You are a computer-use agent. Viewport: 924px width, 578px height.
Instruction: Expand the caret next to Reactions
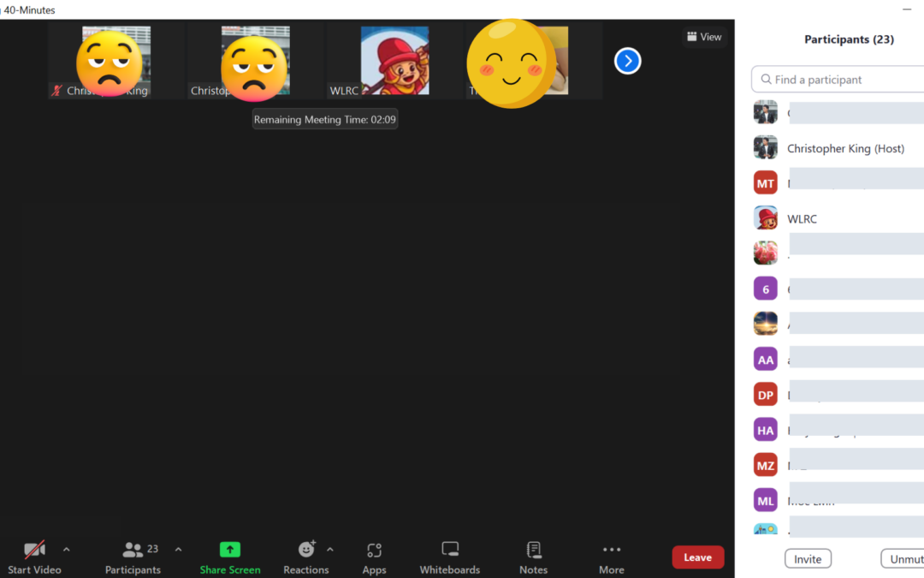click(x=330, y=550)
